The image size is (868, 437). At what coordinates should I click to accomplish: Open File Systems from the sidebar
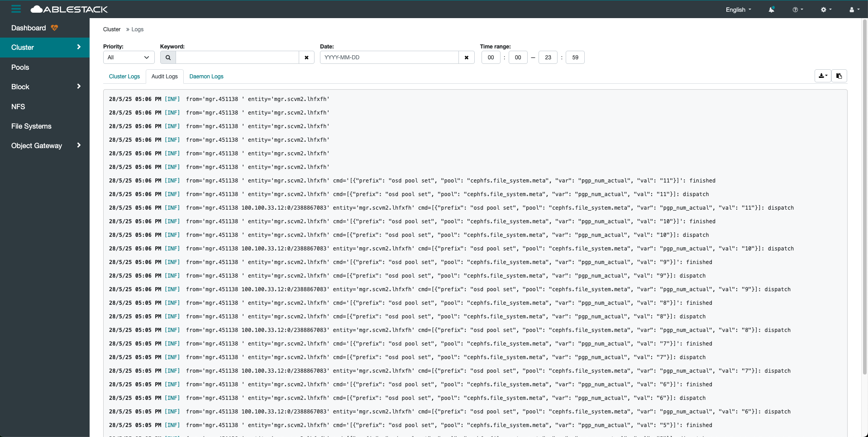click(x=31, y=126)
